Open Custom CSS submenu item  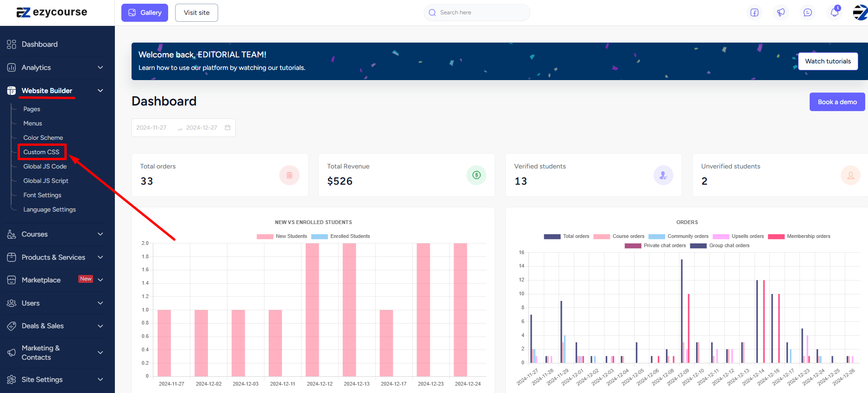click(42, 152)
